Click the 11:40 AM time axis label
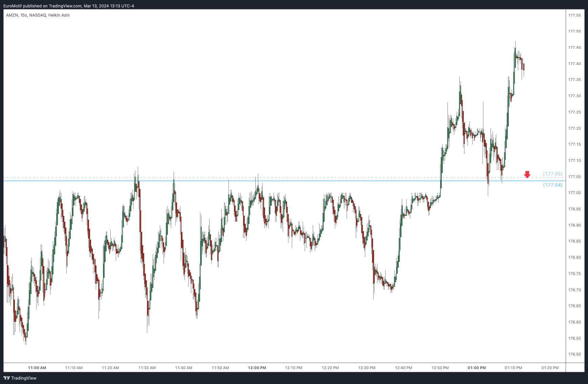Screen dimensions: 588x384 pyautogui.click(x=184, y=368)
